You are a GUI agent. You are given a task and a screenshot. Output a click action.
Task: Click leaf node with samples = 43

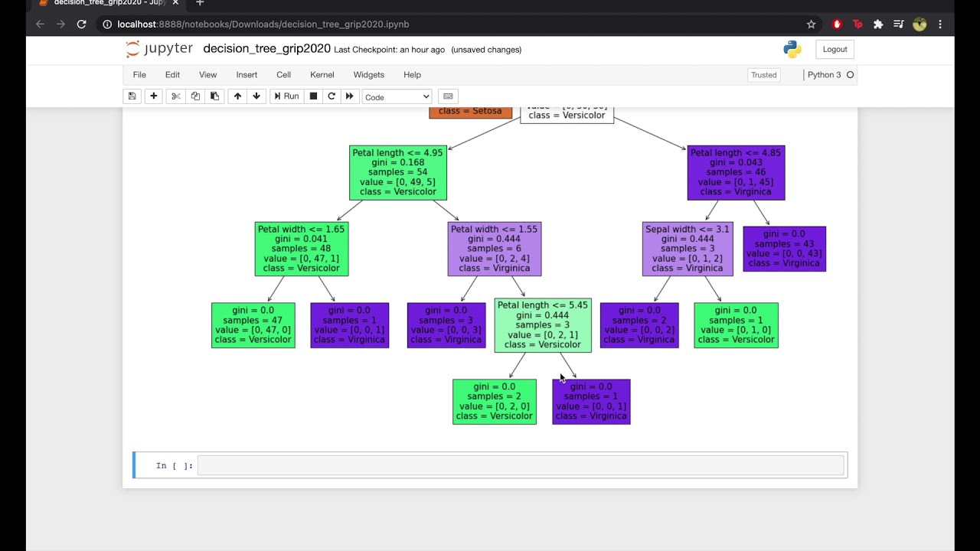point(784,249)
